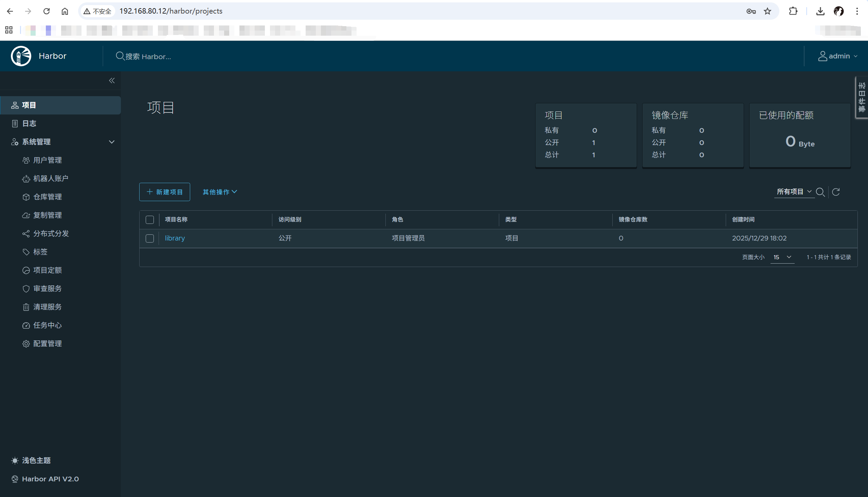The image size is (868, 497).
Task: Click the search icon beside 所有项目 filter
Action: pyautogui.click(x=820, y=192)
